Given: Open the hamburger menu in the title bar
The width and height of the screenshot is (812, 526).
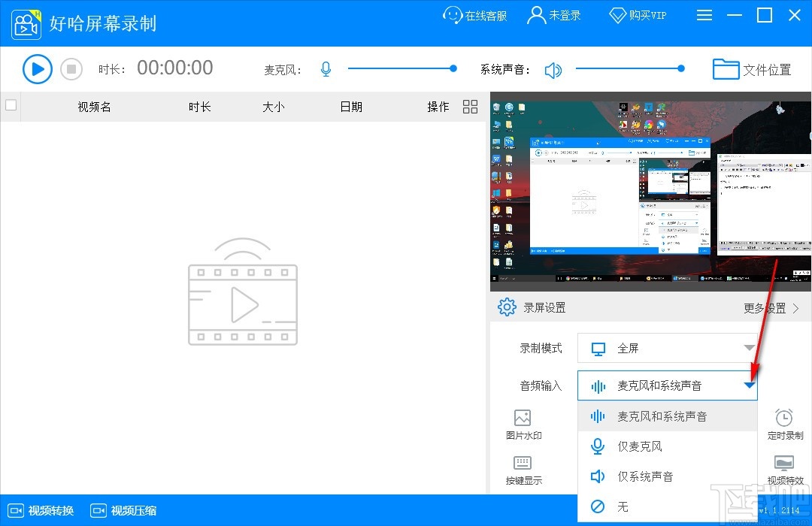Looking at the screenshot, I should pyautogui.click(x=704, y=15).
